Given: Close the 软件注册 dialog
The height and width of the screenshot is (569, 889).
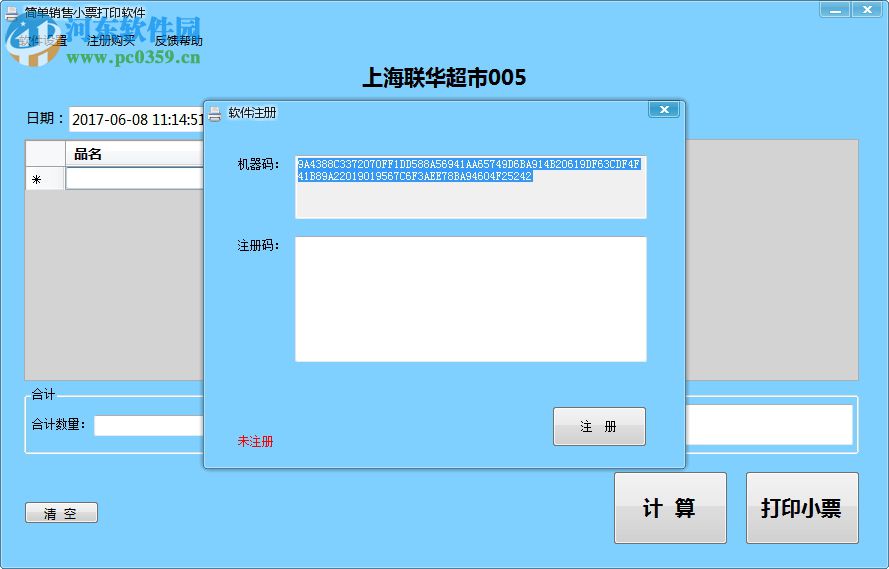Looking at the screenshot, I should [x=664, y=109].
